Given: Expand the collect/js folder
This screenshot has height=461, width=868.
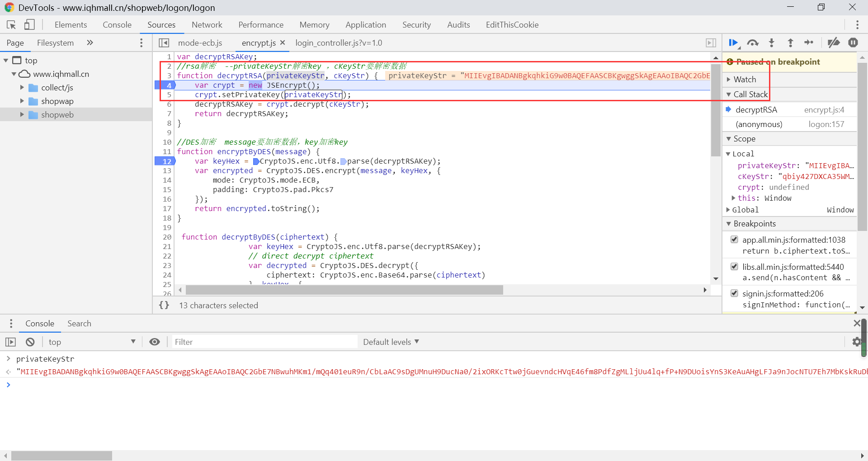Looking at the screenshot, I should pyautogui.click(x=22, y=88).
